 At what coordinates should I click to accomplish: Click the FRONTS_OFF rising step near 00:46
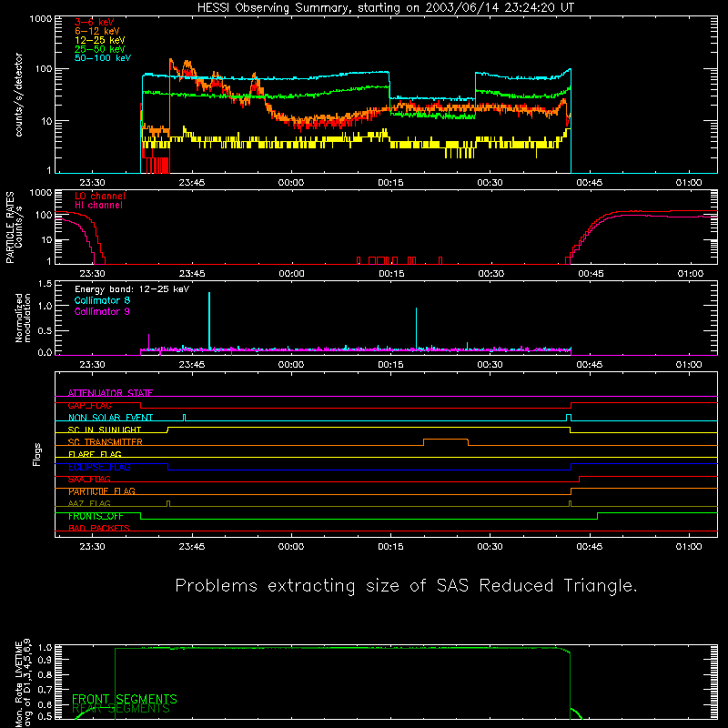tap(598, 516)
